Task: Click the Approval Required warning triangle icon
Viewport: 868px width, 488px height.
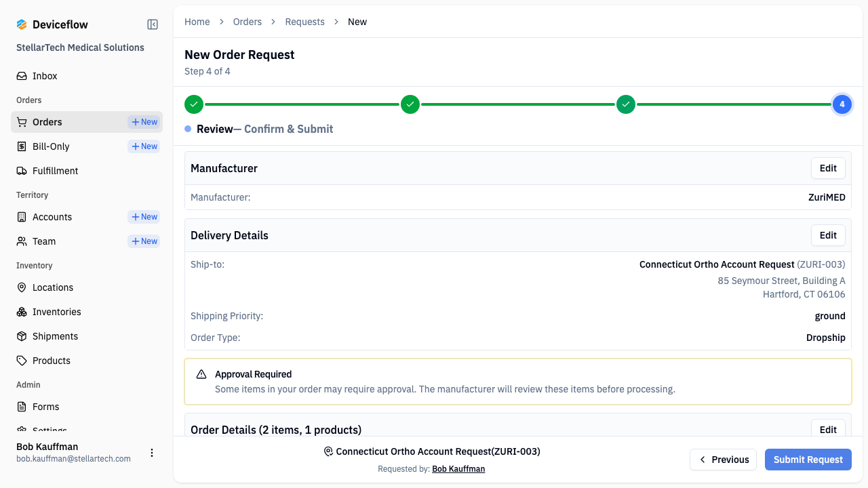Action: [x=201, y=374]
